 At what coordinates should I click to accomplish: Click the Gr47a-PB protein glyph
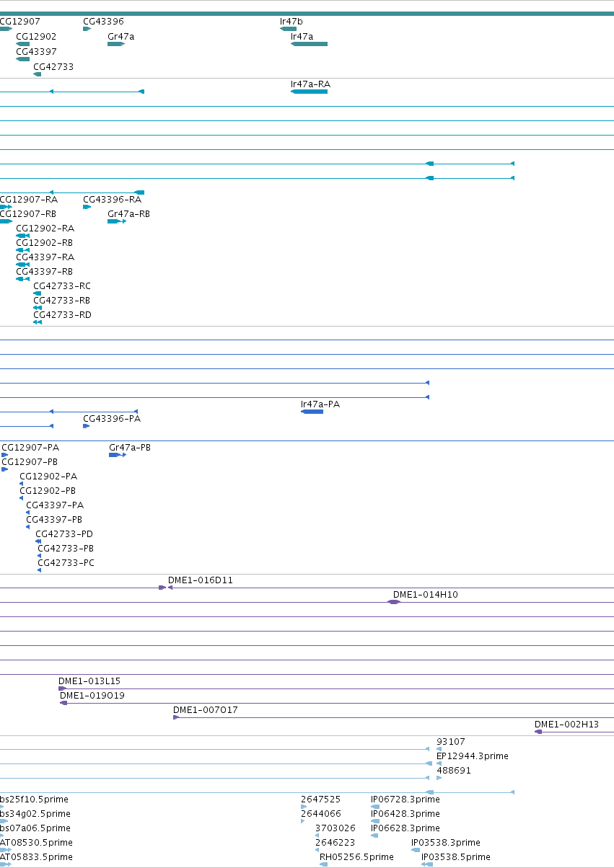pos(118,455)
